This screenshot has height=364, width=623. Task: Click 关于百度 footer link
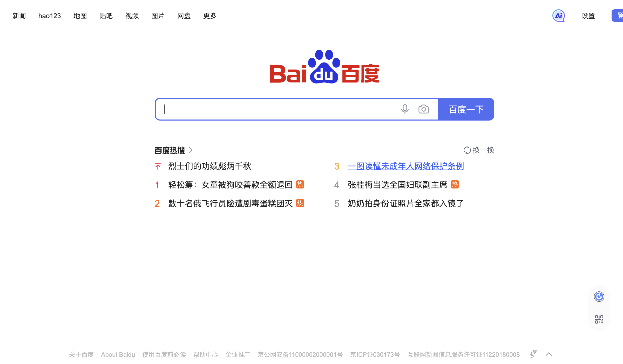(x=81, y=354)
